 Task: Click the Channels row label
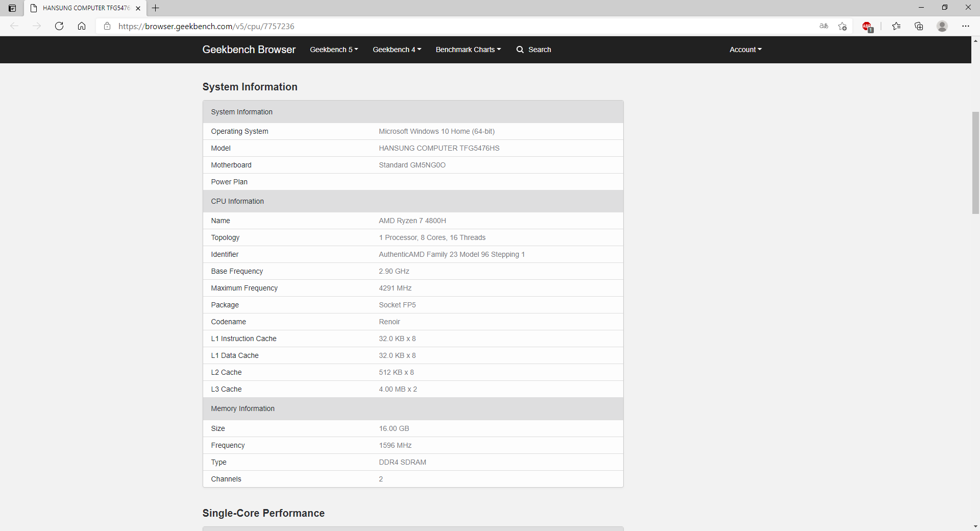226,479
